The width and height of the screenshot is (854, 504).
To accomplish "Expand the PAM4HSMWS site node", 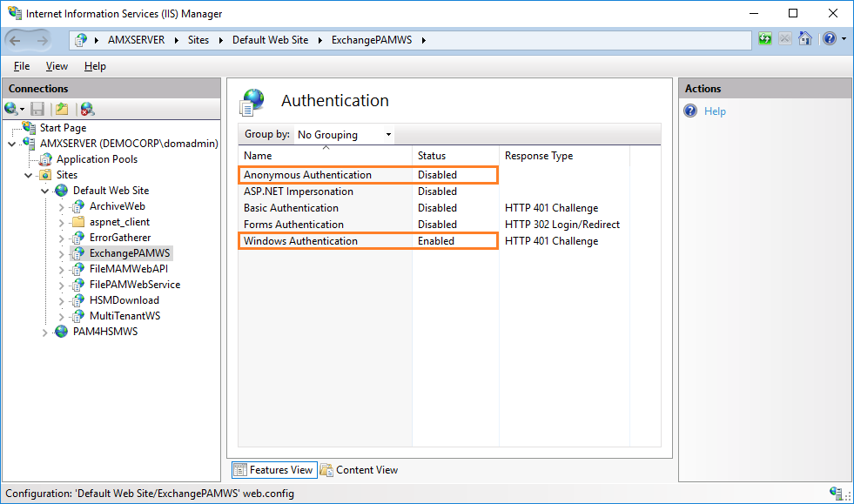I will (x=45, y=332).
